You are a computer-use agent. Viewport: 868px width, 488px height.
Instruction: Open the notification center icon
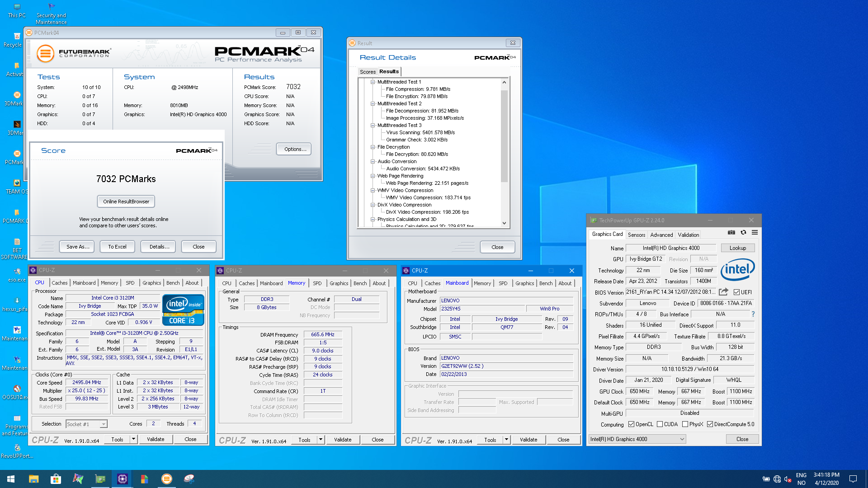[x=853, y=479]
